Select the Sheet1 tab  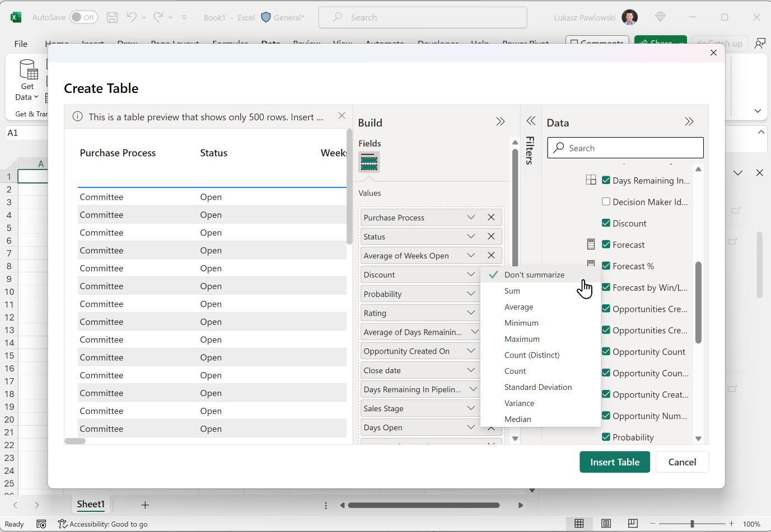point(91,505)
